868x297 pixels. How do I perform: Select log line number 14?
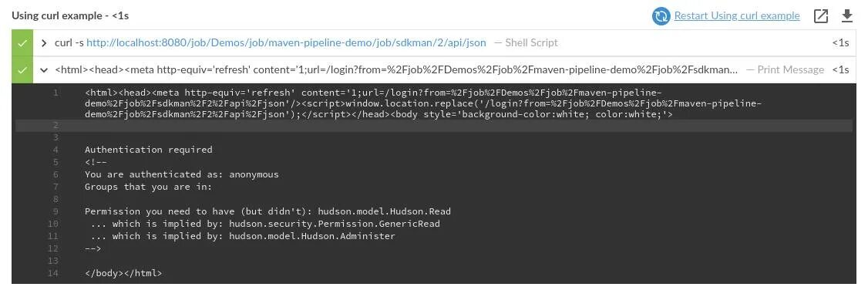click(x=54, y=273)
